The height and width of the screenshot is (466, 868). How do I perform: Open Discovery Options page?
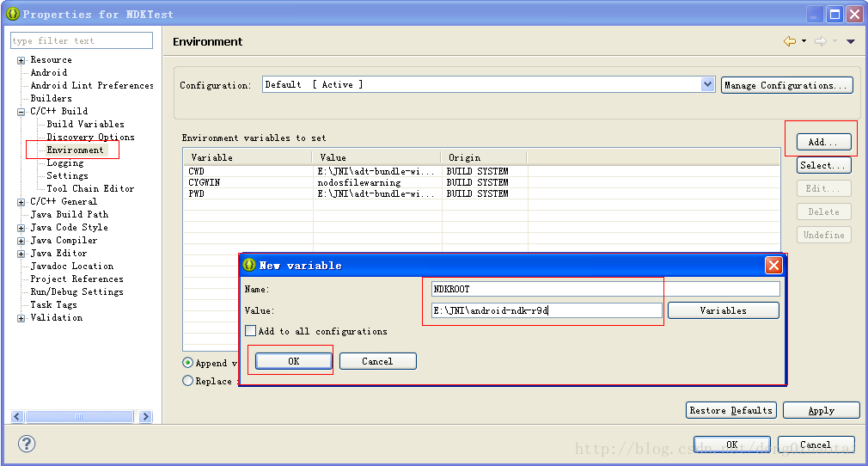90,137
